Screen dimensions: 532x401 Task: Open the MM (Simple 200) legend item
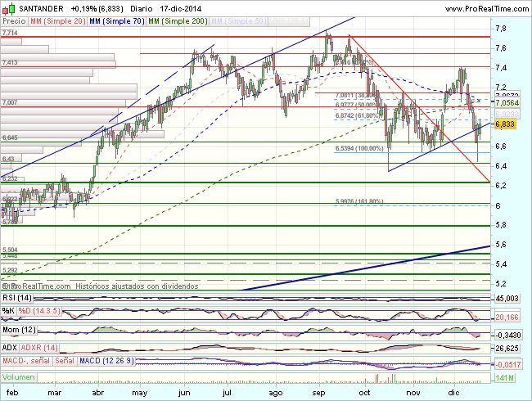point(178,21)
